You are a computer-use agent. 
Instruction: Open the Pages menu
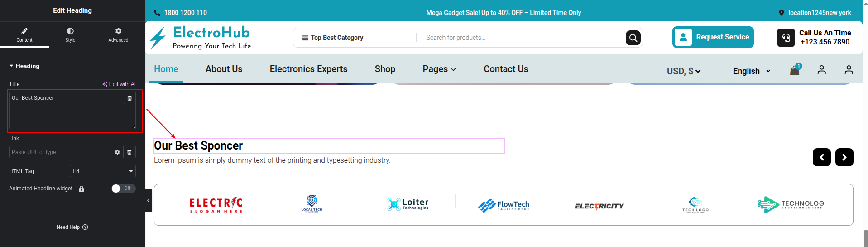[x=439, y=69]
